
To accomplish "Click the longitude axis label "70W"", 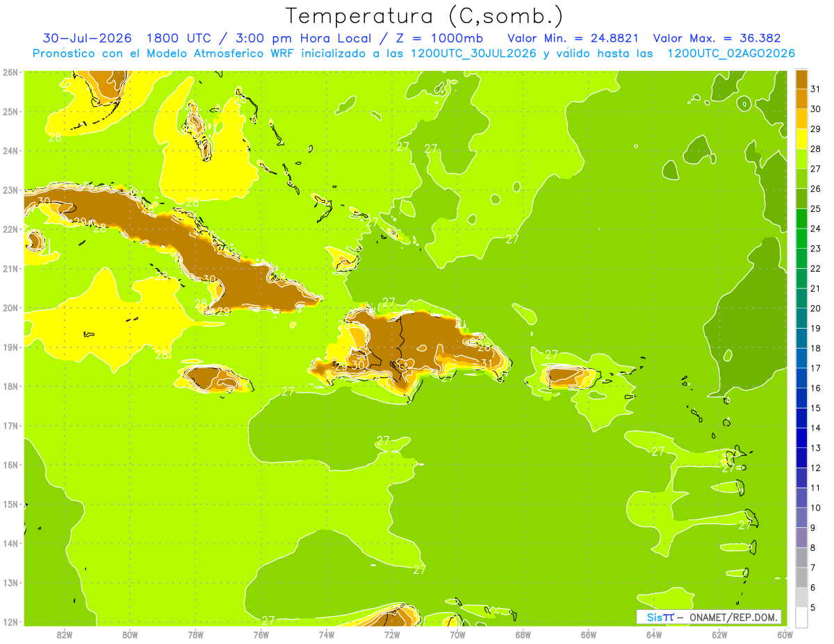I will pos(457,634).
